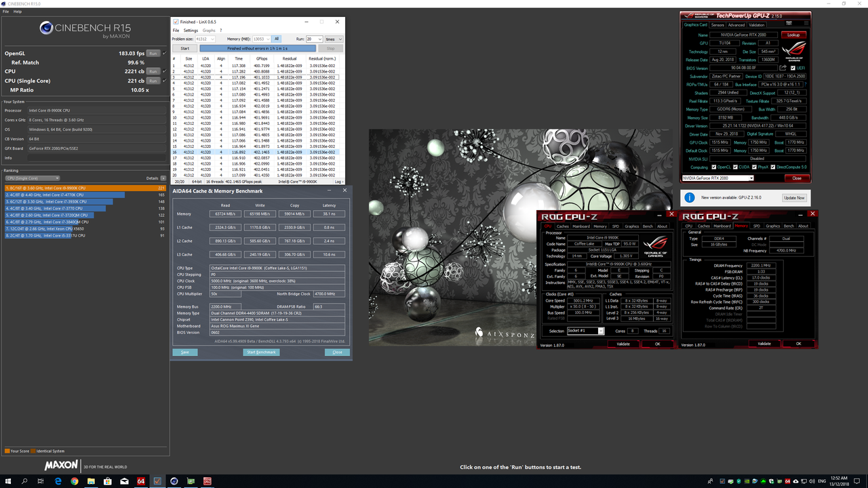This screenshot has width=868, height=488.
Task: Open the LinX File menu
Action: [176, 30]
